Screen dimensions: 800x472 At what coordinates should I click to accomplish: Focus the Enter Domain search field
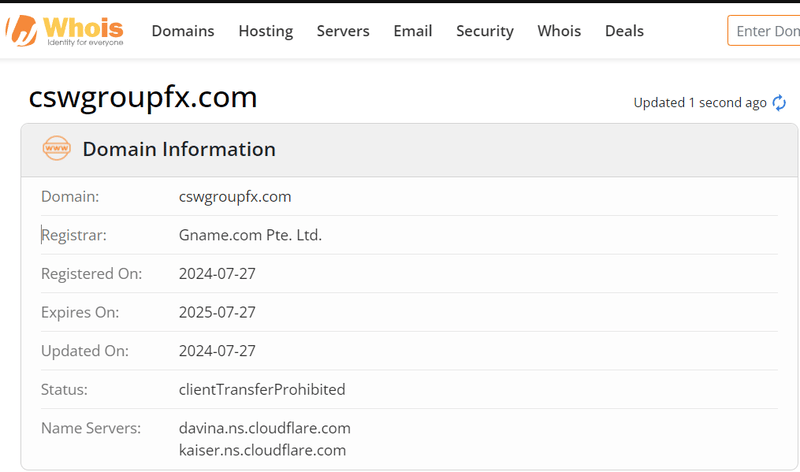pos(764,31)
